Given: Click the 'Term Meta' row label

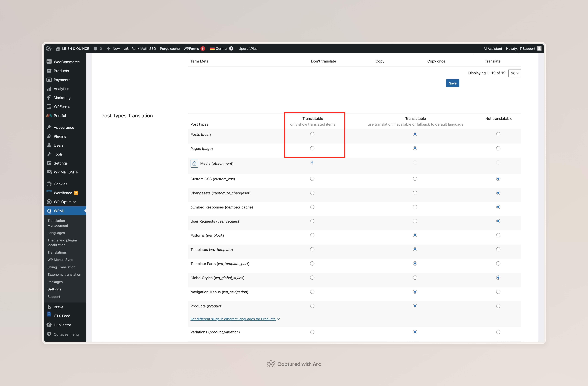Looking at the screenshot, I should click(199, 61).
